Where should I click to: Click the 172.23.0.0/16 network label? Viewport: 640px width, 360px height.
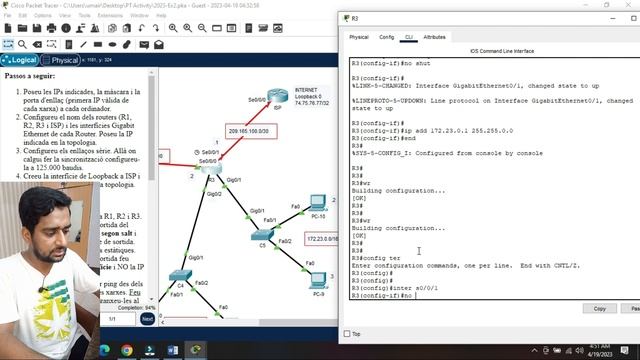tap(322, 239)
